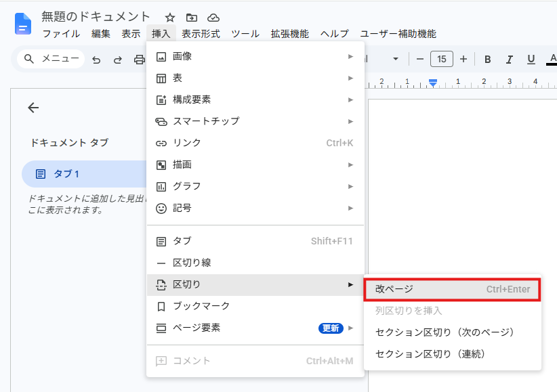Image resolution: width=557 pixels, height=392 pixels.
Task: Open the ユーザー補助機能 menu
Action: pos(398,34)
